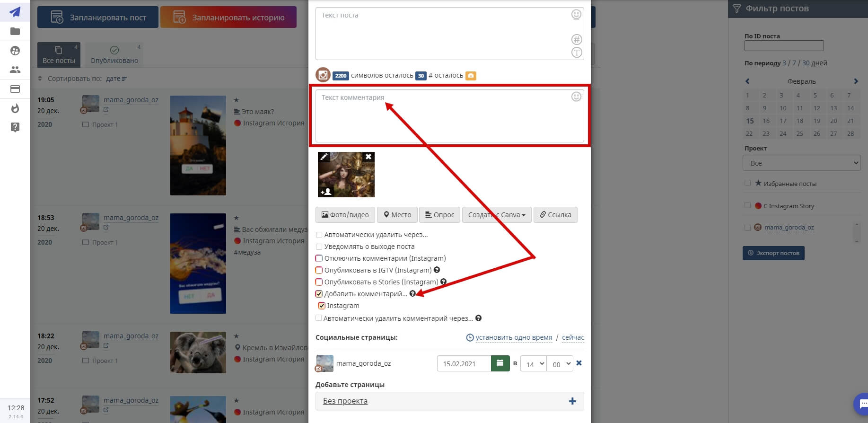Click emoji icon in comment text field
The height and width of the screenshot is (423, 868).
pyautogui.click(x=576, y=97)
